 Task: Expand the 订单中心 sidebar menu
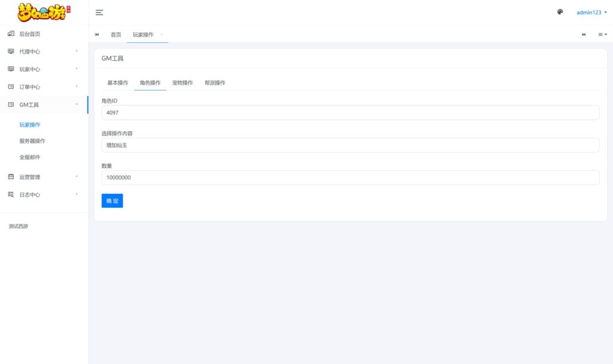pyautogui.click(x=44, y=87)
